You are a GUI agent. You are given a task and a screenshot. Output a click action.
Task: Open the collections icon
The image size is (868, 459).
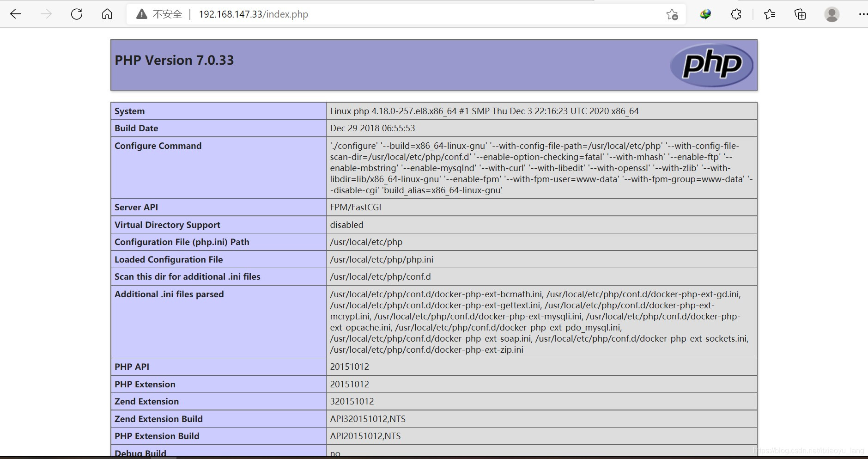tap(800, 14)
